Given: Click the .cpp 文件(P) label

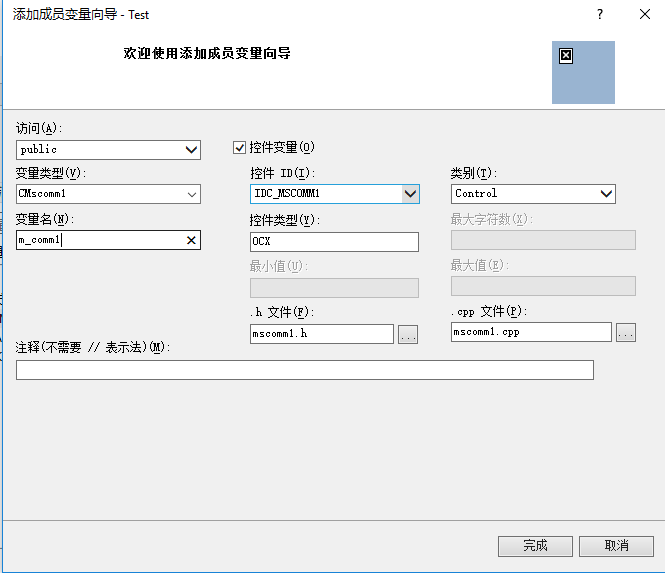Looking at the screenshot, I should pyautogui.click(x=489, y=312).
